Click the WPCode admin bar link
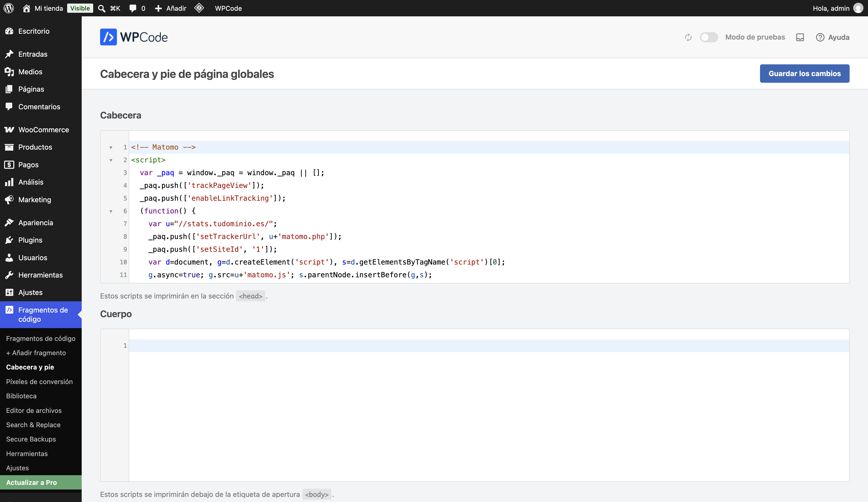Screen dimensions: 868x502 228,8
